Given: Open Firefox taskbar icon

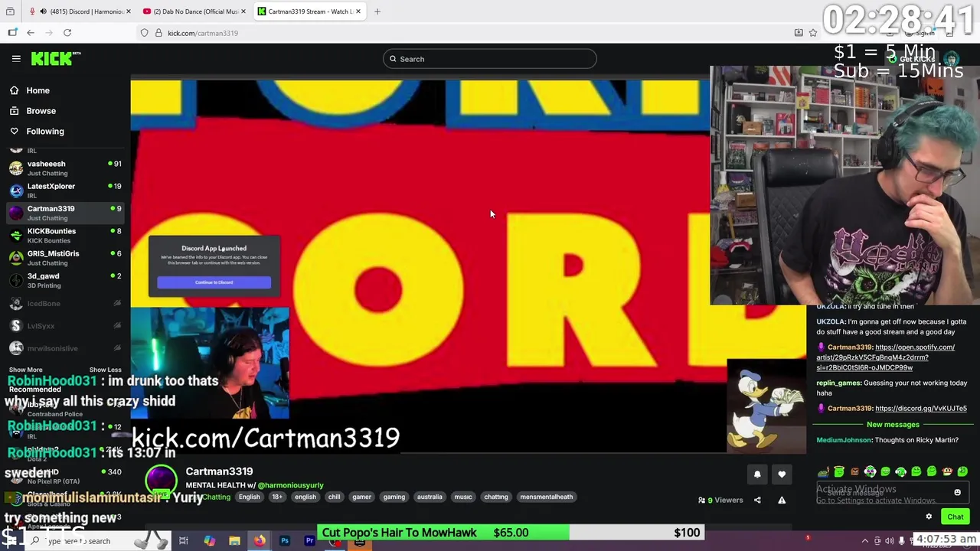Looking at the screenshot, I should pyautogui.click(x=260, y=541).
